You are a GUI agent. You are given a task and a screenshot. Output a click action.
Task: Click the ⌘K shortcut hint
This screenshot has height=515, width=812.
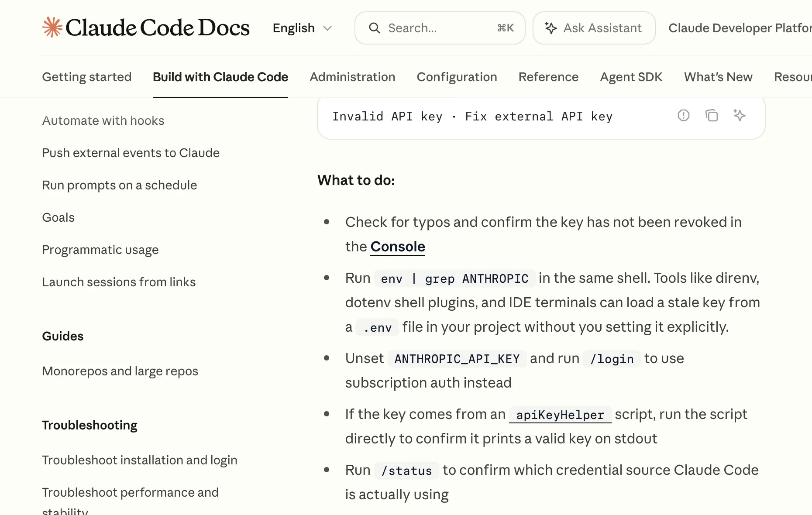pyautogui.click(x=506, y=28)
